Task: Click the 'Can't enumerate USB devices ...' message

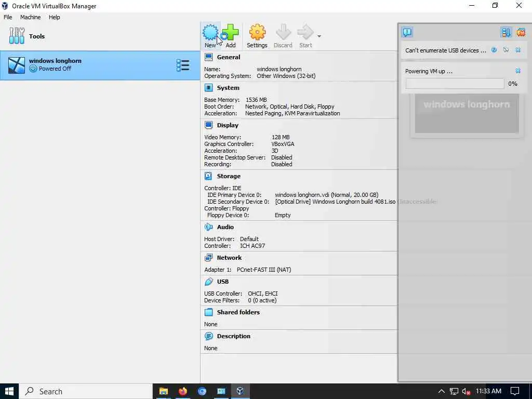Action: coord(445,50)
